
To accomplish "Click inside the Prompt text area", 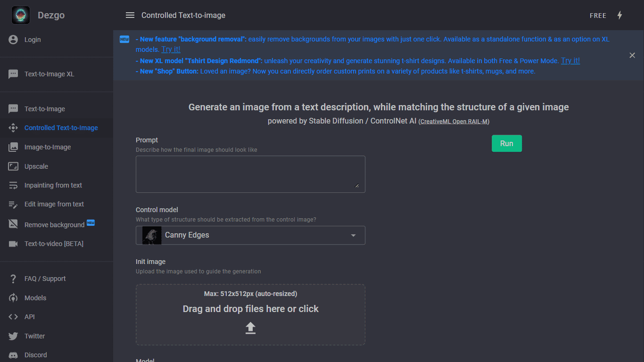I will click(x=250, y=174).
